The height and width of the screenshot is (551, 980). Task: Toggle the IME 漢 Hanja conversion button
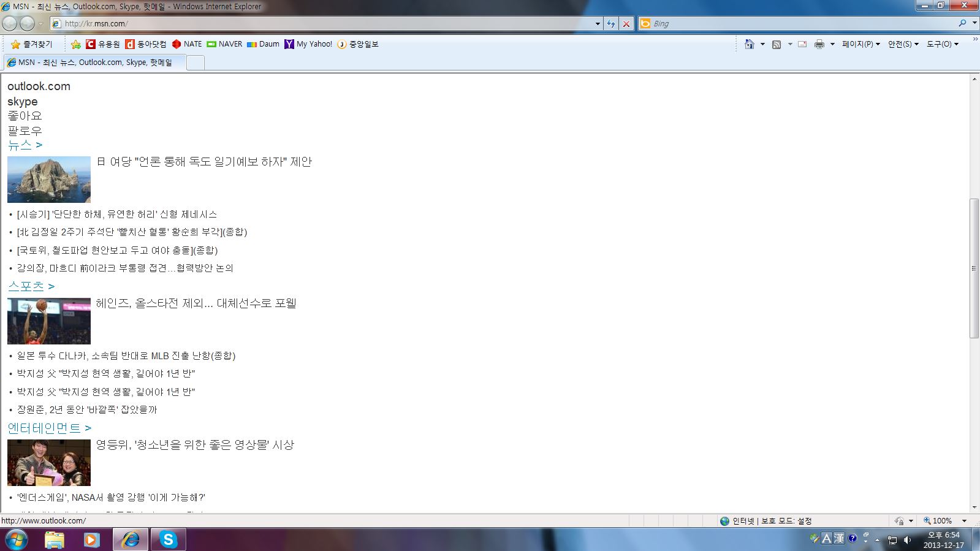coord(839,539)
